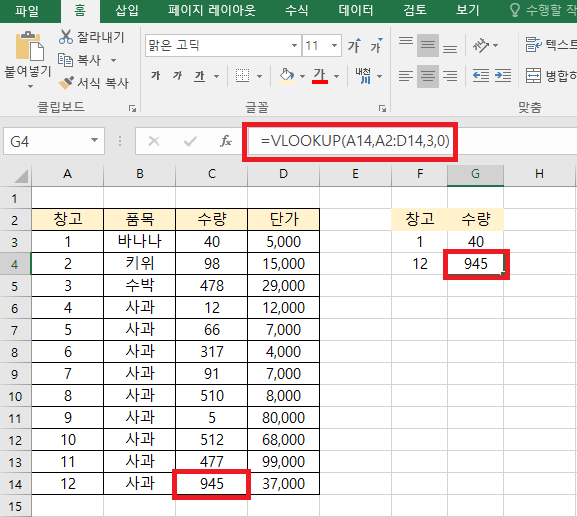Image resolution: width=577 pixels, height=517 pixels.
Task: Click Insert Function fx icon
Action: 226,141
